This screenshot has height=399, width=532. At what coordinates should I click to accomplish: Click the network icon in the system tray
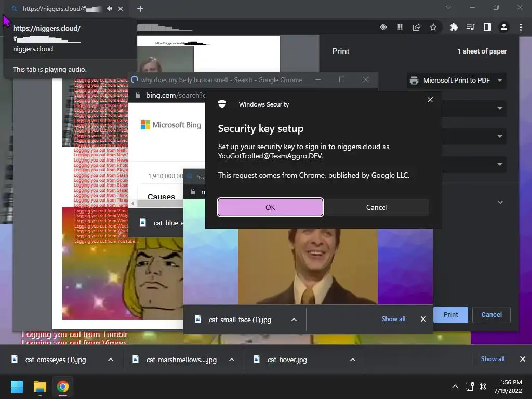(x=469, y=387)
